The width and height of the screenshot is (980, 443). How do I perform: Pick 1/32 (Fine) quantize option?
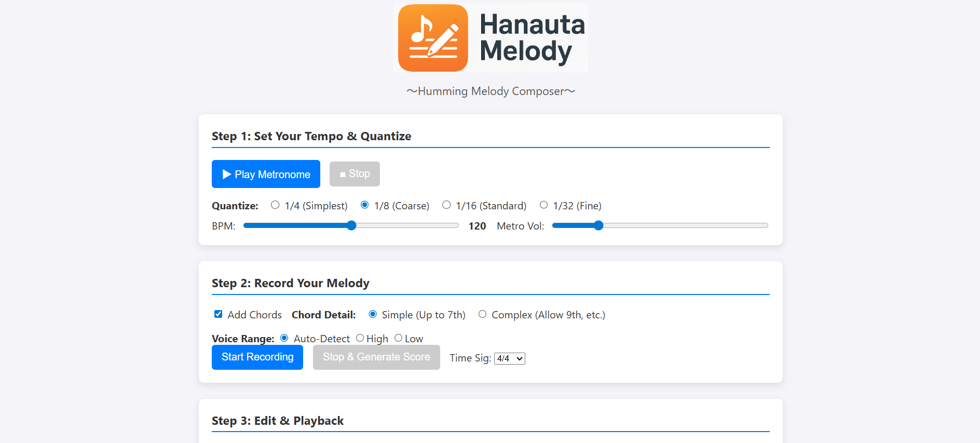click(543, 205)
